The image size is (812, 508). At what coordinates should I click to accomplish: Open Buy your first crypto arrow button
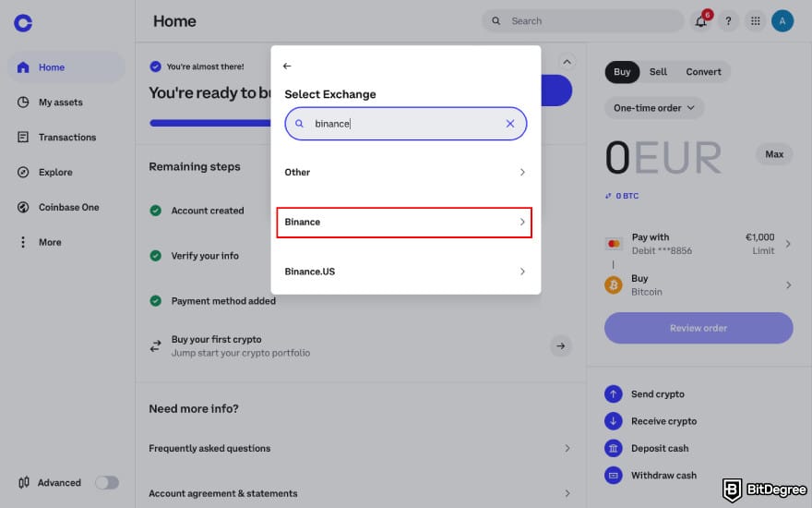(x=561, y=345)
